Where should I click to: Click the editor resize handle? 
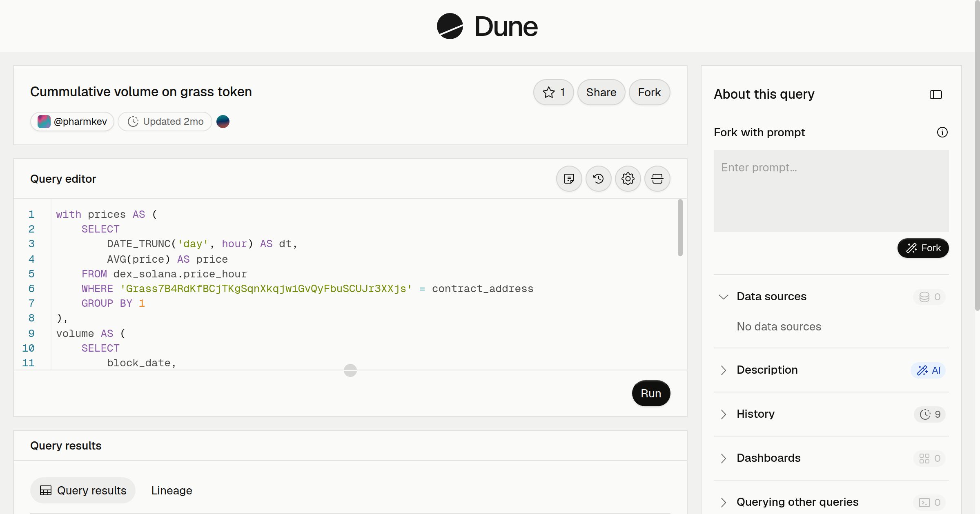pos(350,370)
